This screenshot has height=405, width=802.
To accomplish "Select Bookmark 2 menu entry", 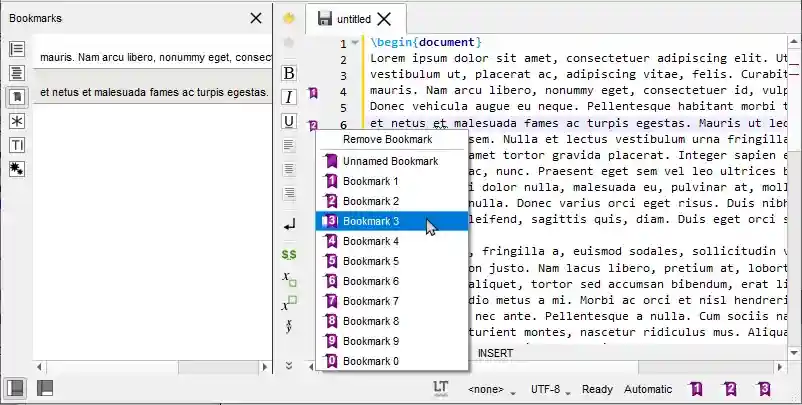I will click(x=392, y=201).
